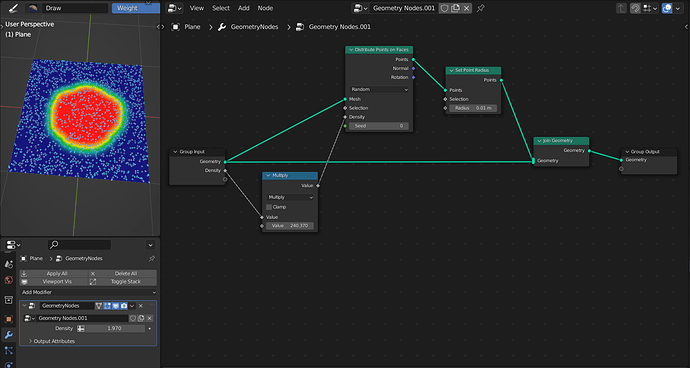This screenshot has width=690, height=368.
Task: Open the Select menu in node editor
Action: click(220, 8)
